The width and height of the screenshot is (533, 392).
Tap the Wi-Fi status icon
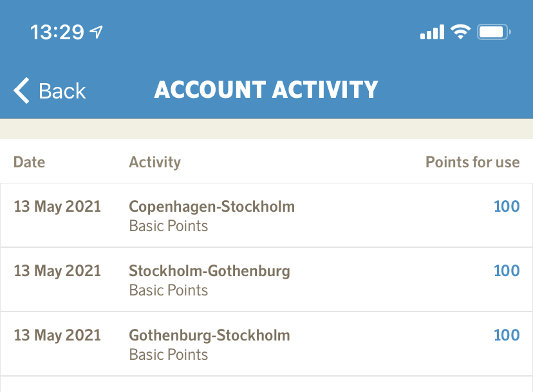tap(460, 32)
